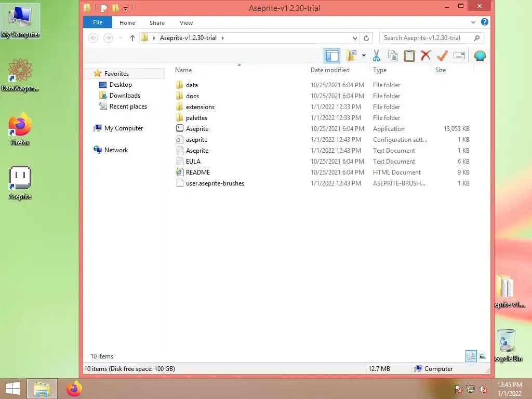Select the Aseprite Application file

coord(322,129)
